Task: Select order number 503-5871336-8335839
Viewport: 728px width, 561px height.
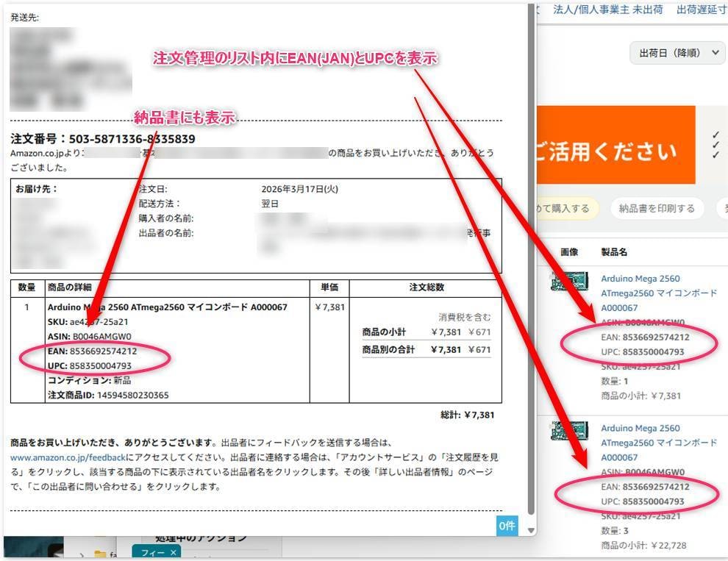Action: 132,139
